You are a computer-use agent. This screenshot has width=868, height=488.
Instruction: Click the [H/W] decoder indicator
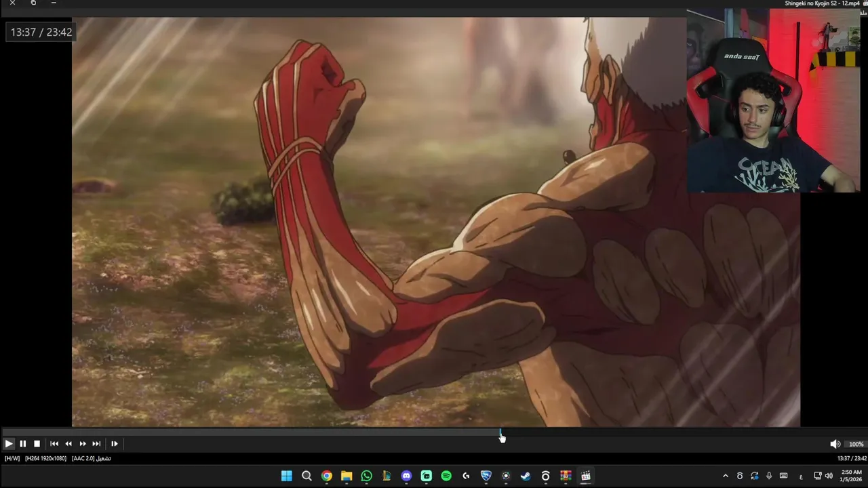click(12, 459)
